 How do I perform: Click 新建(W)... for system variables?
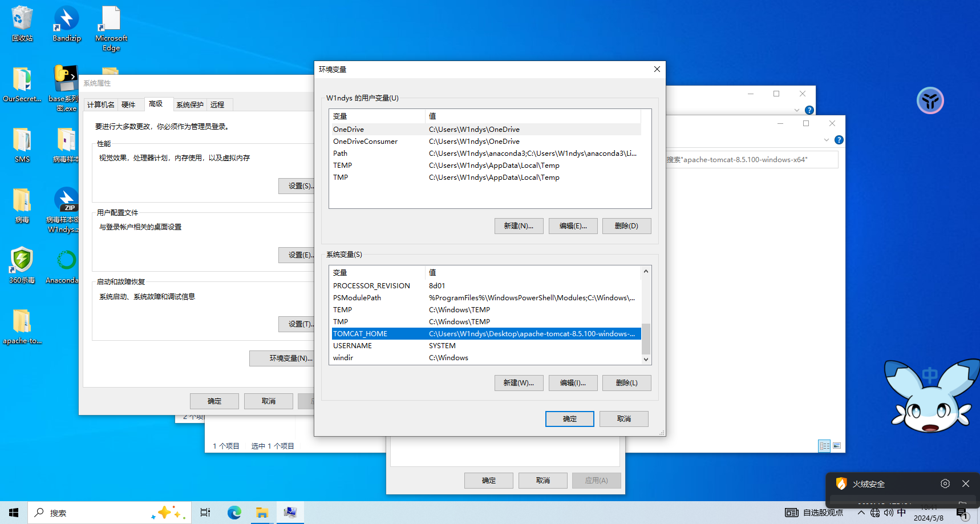pos(519,383)
